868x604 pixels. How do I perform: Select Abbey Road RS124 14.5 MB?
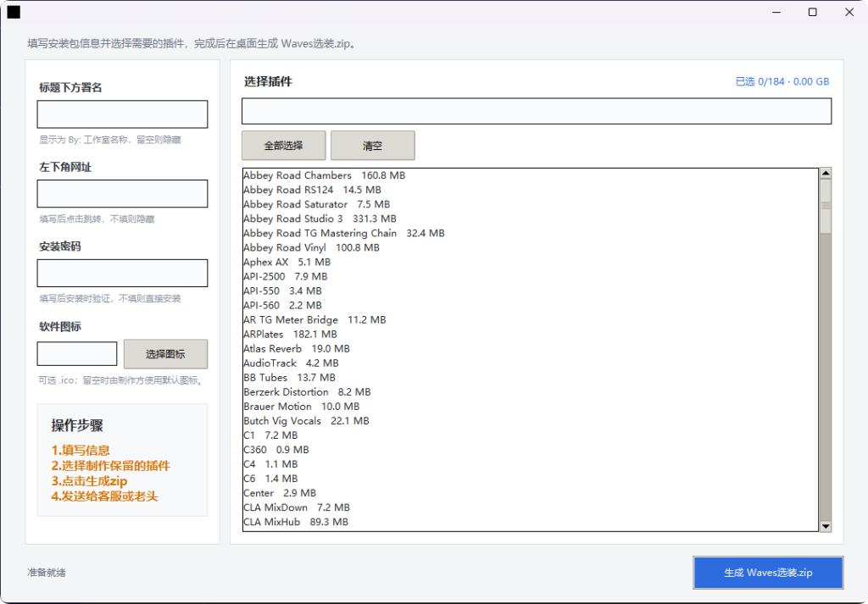click(531, 190)
